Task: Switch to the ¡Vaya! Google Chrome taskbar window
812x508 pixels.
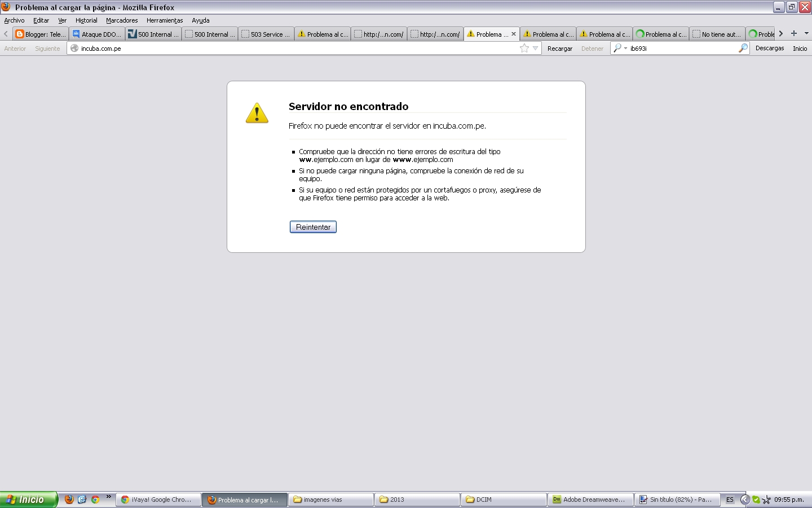Action: pos(158,500)
